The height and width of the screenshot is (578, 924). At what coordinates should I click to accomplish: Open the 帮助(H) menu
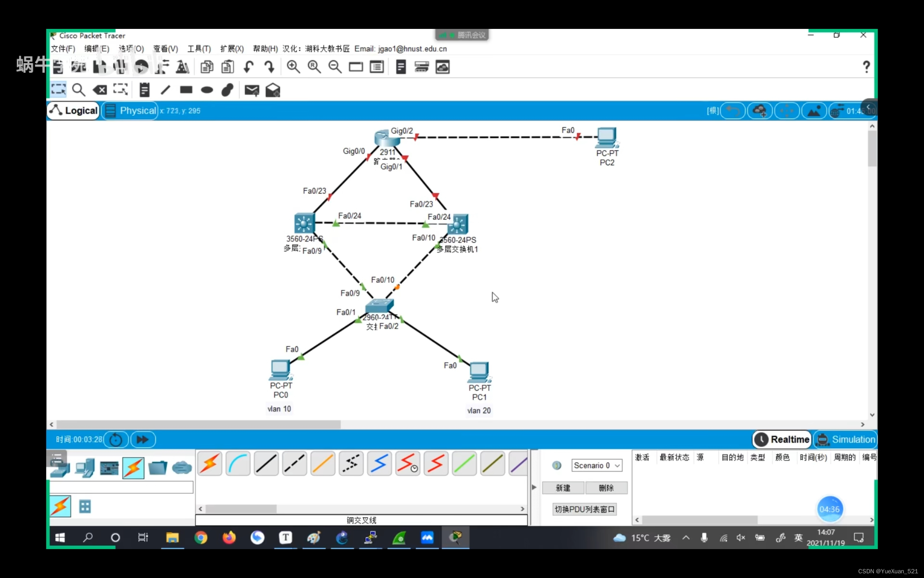pyautogui.click(x=265, y=49)
